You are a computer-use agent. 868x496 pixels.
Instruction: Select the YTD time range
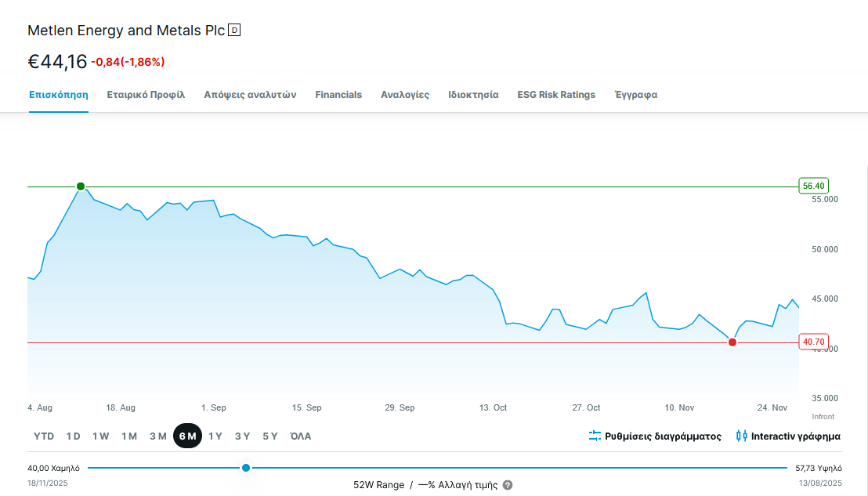44,436
